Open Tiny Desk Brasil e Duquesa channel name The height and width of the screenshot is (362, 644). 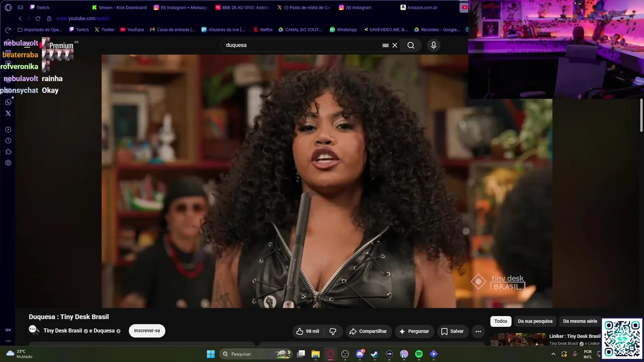[x=82, y=331]
